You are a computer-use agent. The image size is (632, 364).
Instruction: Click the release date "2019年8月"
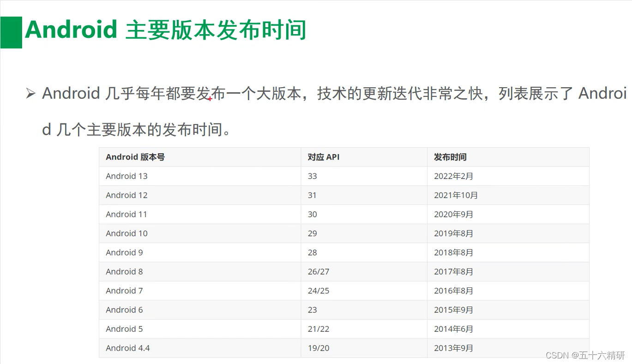click(x=454, y=233)
